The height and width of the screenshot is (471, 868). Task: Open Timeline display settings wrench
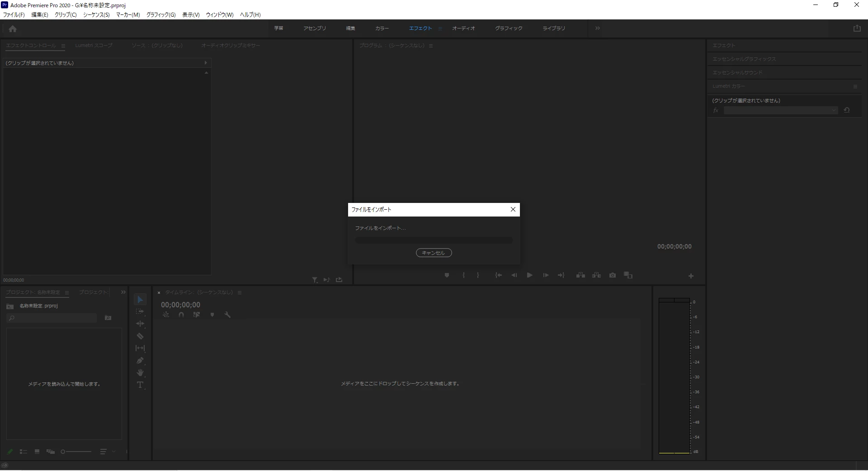[227, 315]
